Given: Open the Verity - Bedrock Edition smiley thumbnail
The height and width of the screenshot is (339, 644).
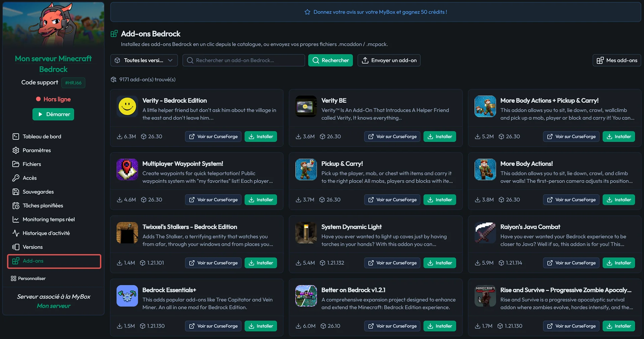Looking at the screenshot, I should click(x=127, y=106).
